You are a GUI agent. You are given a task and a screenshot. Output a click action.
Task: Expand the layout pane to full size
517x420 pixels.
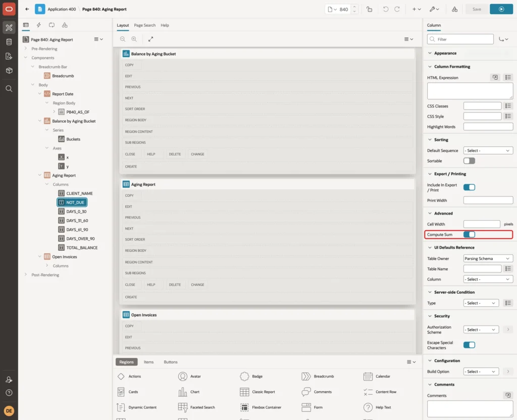(150, 39)
